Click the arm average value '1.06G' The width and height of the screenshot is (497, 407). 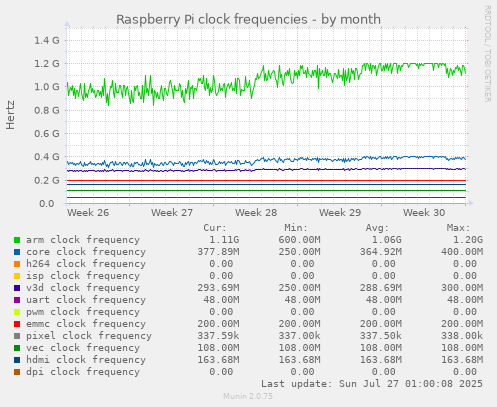pyautogui.click(x=387, y=240)
